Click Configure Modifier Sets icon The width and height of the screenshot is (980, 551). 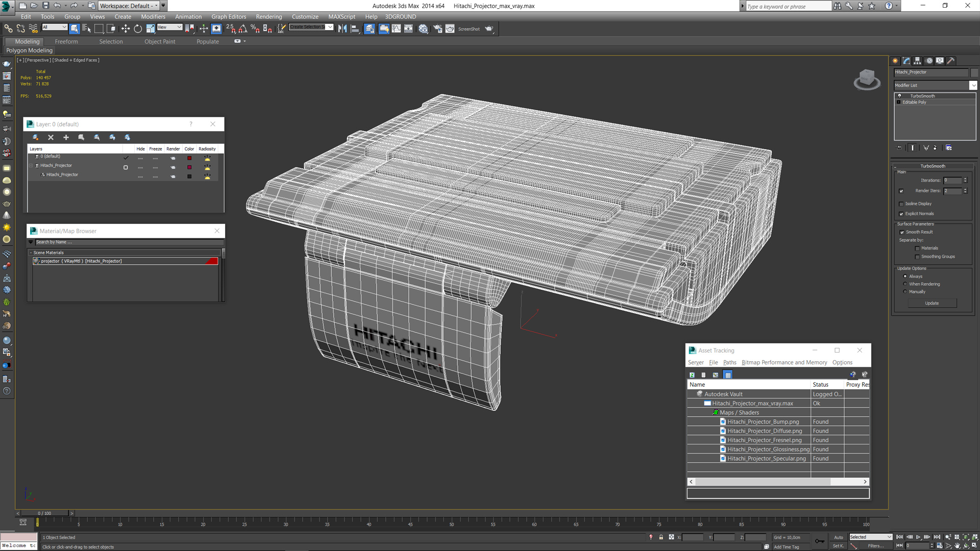coord(948,148)
